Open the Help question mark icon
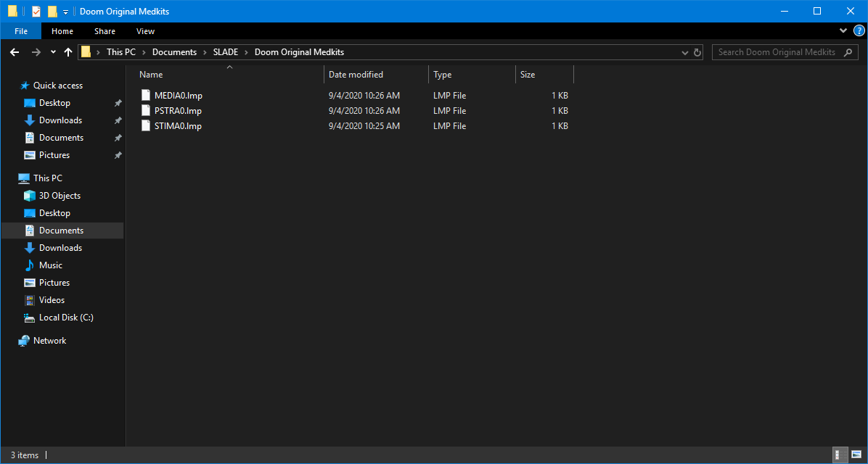The width and height of the screenshot is (868, 464). 859,31
